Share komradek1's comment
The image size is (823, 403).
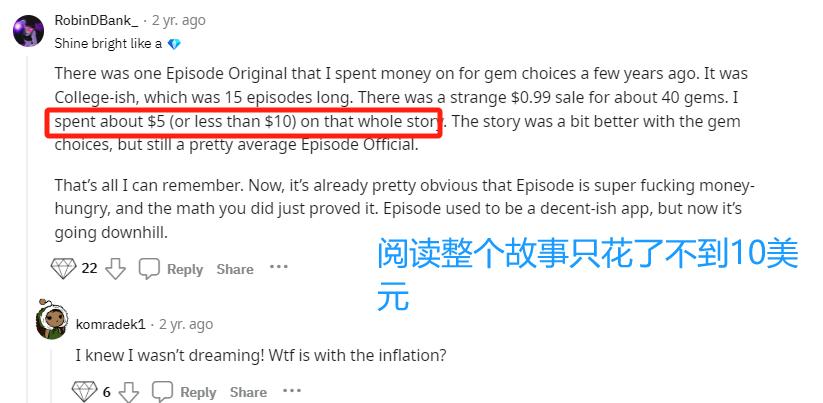click(248, 393)
